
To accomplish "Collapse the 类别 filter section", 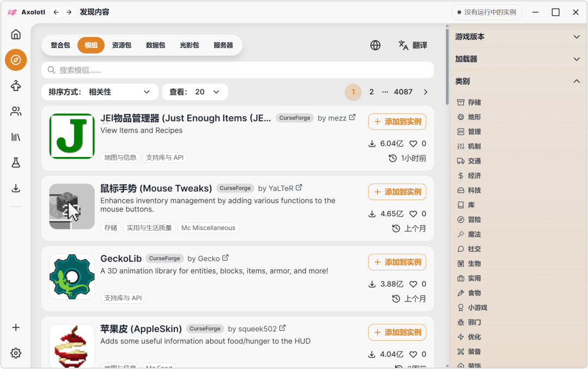I will pos(518,81).
